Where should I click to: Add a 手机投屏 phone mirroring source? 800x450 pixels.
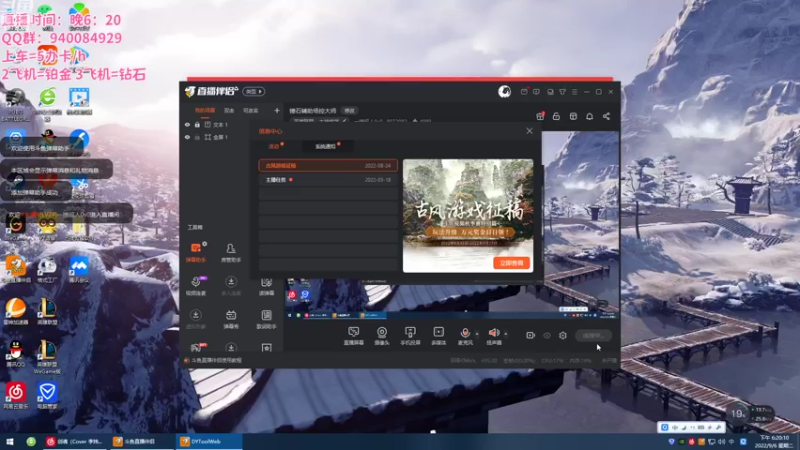(410, 336)
